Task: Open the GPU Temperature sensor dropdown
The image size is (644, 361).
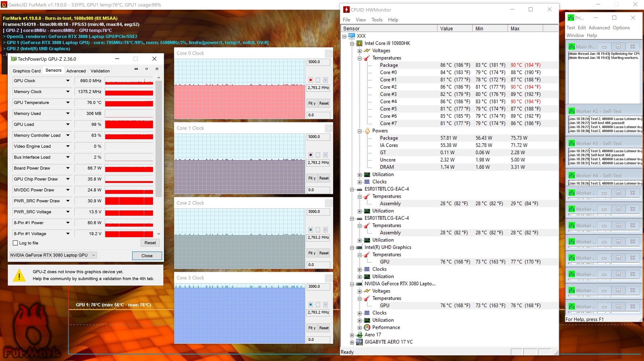Action: tap(68, 103)
